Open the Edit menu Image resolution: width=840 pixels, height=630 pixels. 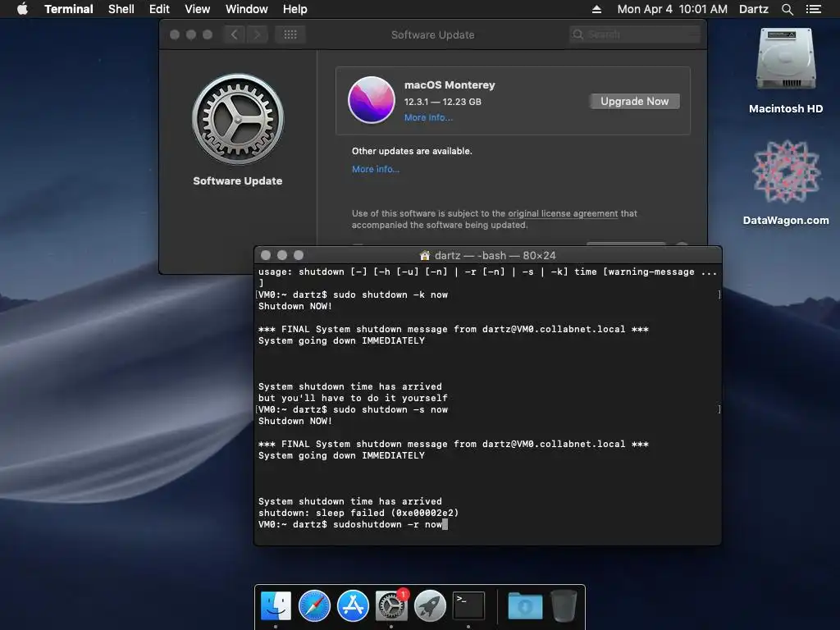coord(159,9)
